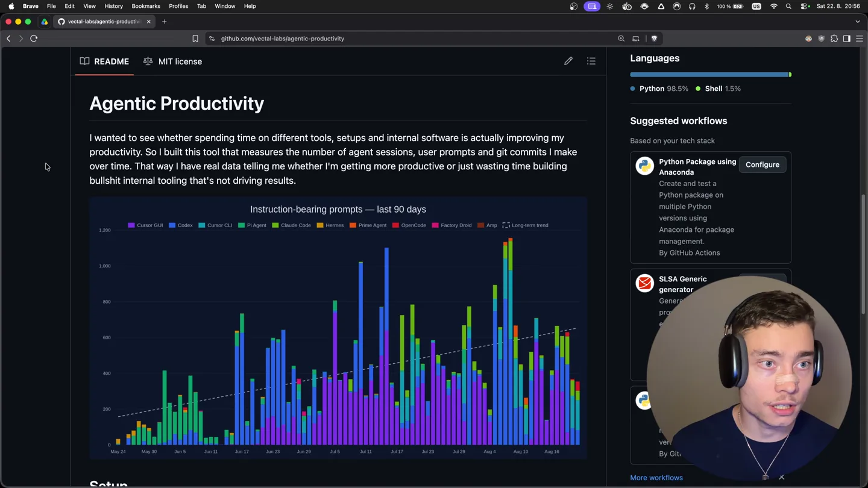
Task: Toggle Claude Code series in chart legend
Action: (x=291, y=225)
